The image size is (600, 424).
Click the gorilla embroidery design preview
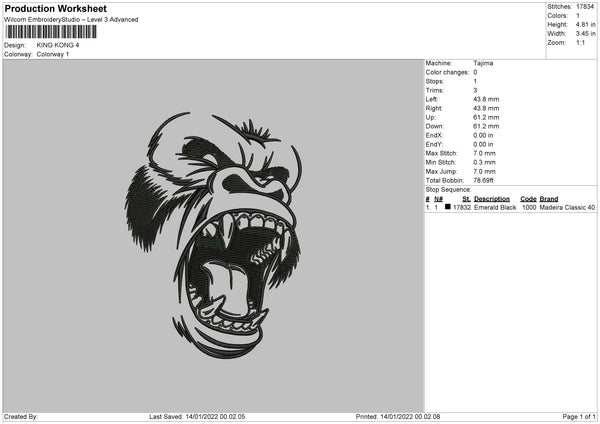tap(213, 235)
